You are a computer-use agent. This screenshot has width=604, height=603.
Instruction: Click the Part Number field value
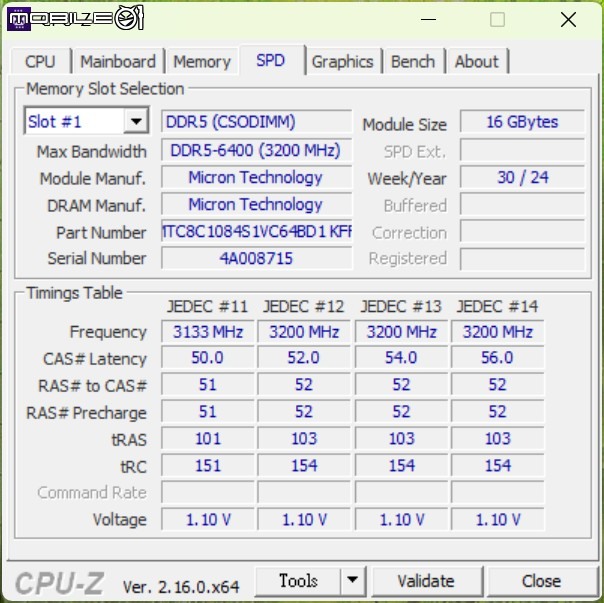point(257,232)
